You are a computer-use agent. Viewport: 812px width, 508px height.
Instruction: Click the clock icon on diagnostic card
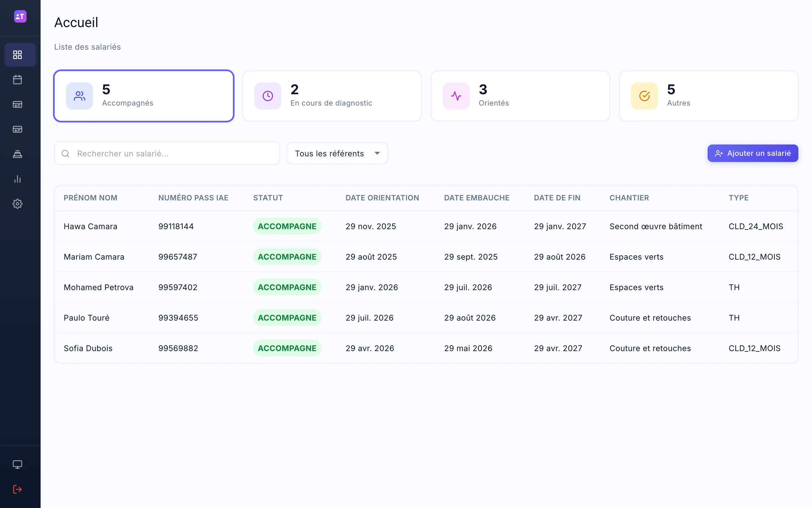[x=268, y=96]
